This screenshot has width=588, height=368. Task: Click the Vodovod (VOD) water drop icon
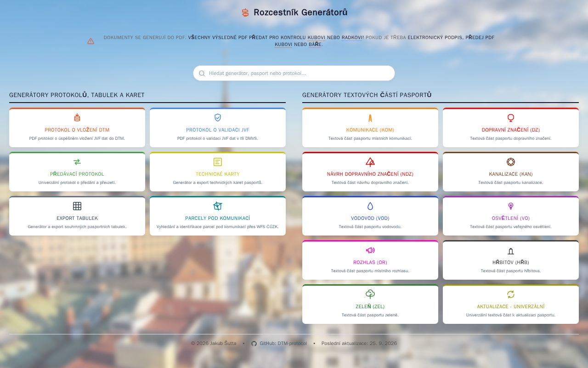coord(370,206)
